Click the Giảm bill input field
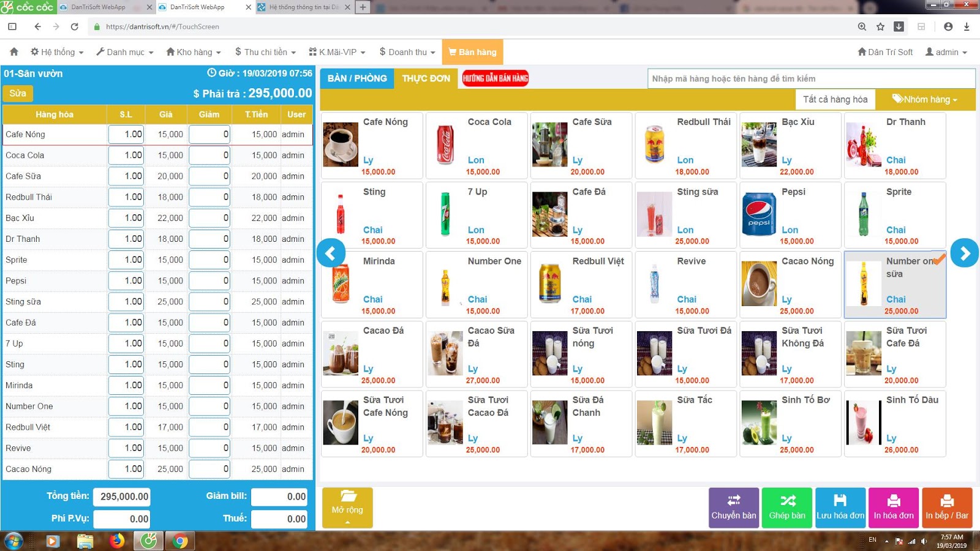 tap(279, 497)
